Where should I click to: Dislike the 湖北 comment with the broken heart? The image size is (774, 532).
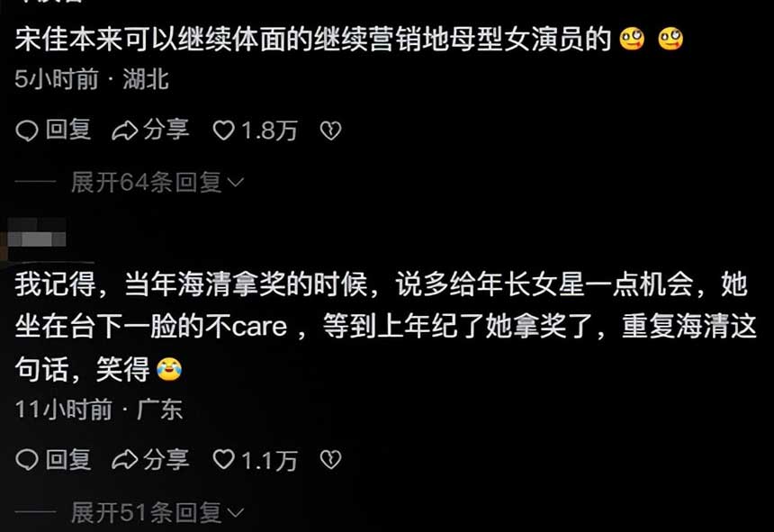[x=330, y=131]
